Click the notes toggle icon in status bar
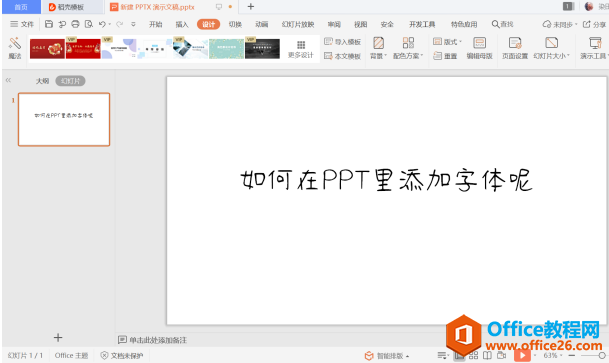The image size is (609, 363). pos(441,355)
